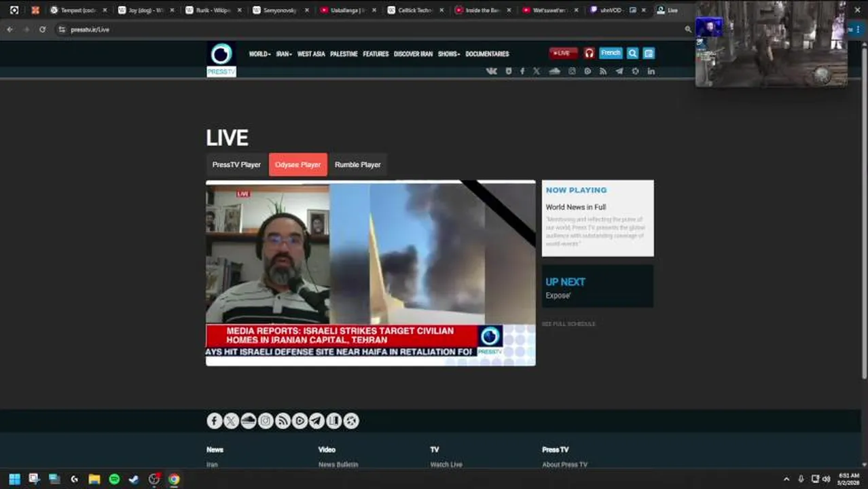
Task: Switch site language with the French button
Action: coord(611,53)
